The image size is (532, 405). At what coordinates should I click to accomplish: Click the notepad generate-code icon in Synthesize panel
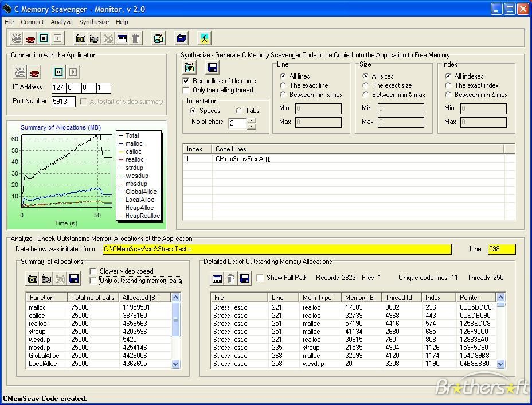[190, 68]
